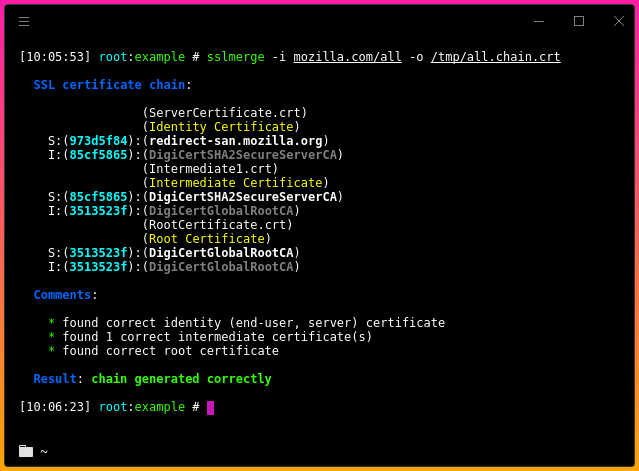Click bold DigiCertSHA2SecureServerCA subject name
This screenshot has width=639, height=471.
243,197
